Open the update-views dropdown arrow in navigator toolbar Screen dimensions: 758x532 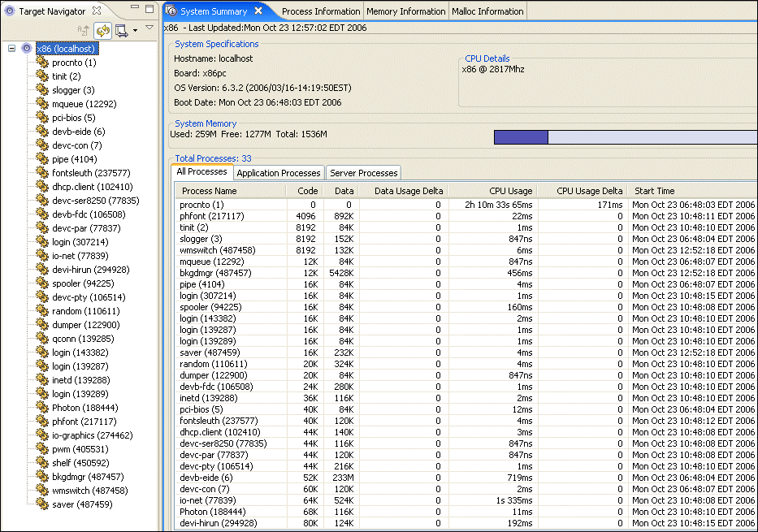coord(135,32)
